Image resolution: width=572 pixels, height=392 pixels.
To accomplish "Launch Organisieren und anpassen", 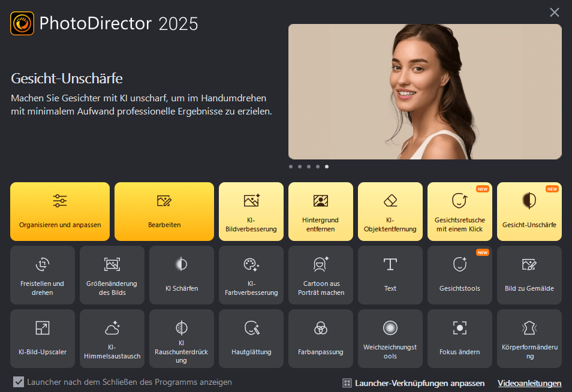I will [x=59, y=211].
